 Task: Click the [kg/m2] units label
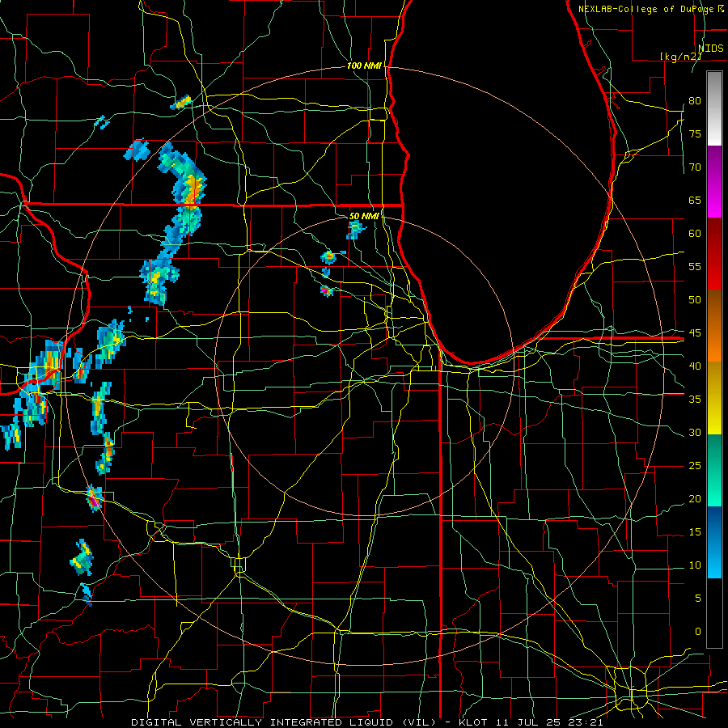pos(680,56)
